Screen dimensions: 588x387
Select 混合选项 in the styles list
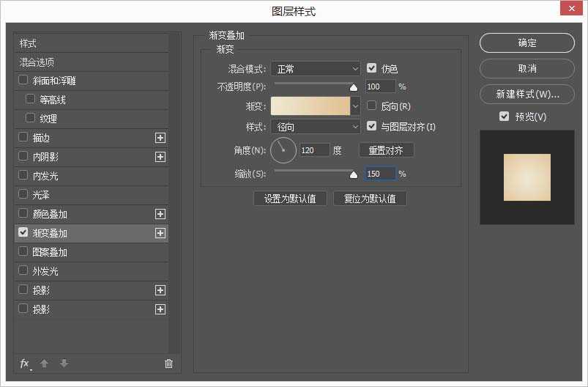point(37,62)
